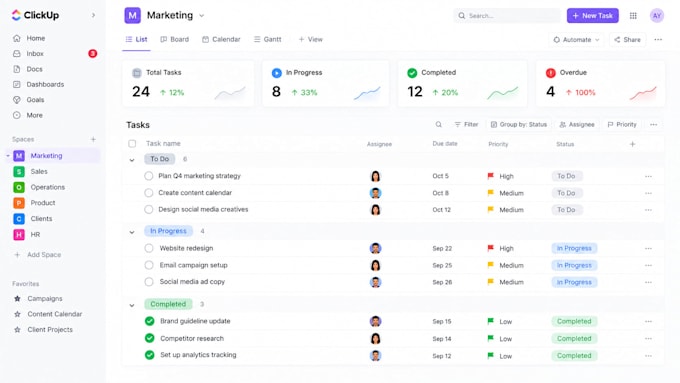Open the Automate dropdown
Screen dimensions: 680x383
tap(576, 39)
